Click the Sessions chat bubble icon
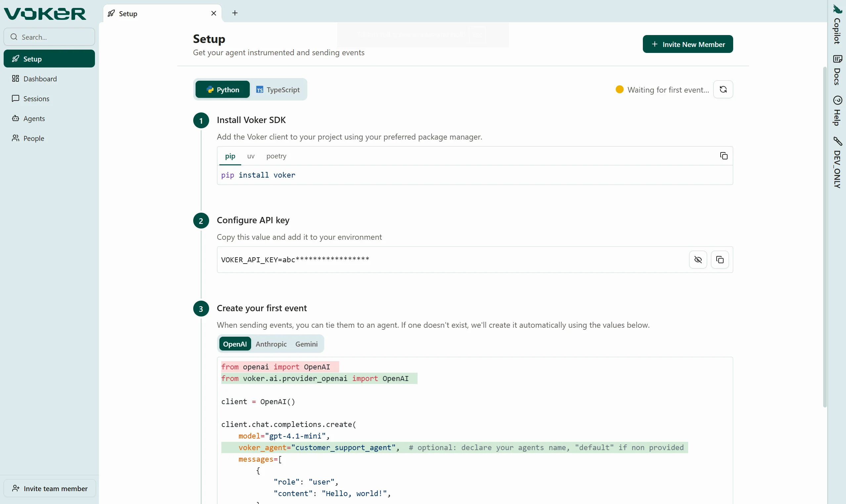Viewport: 846px width, 504px height. pos(15,99)
